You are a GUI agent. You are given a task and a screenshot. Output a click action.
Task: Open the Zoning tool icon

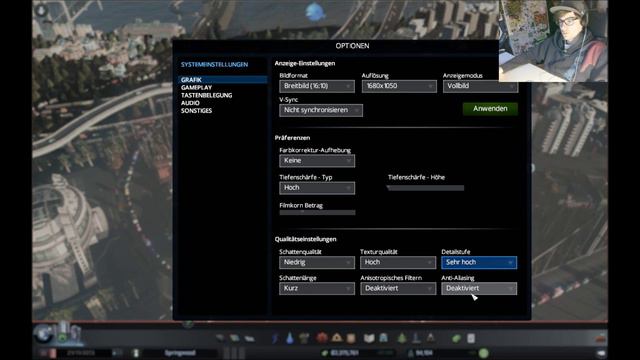[x=235, y=338]
